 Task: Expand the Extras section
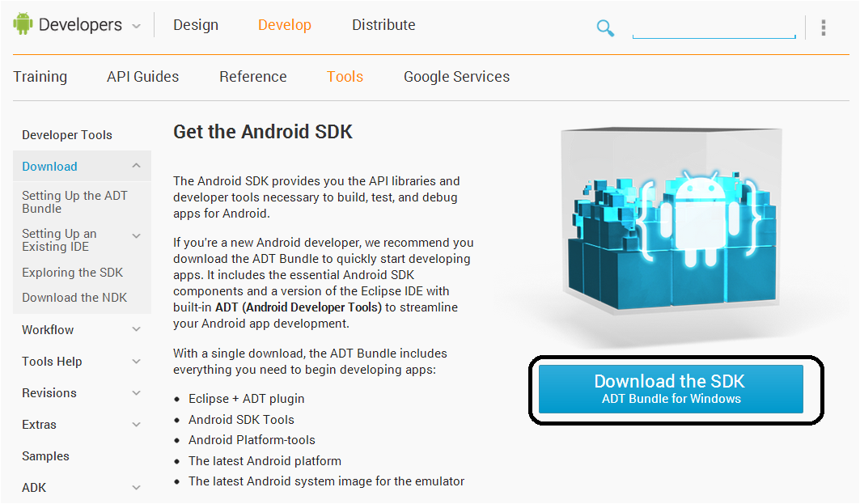pos(136,424)
